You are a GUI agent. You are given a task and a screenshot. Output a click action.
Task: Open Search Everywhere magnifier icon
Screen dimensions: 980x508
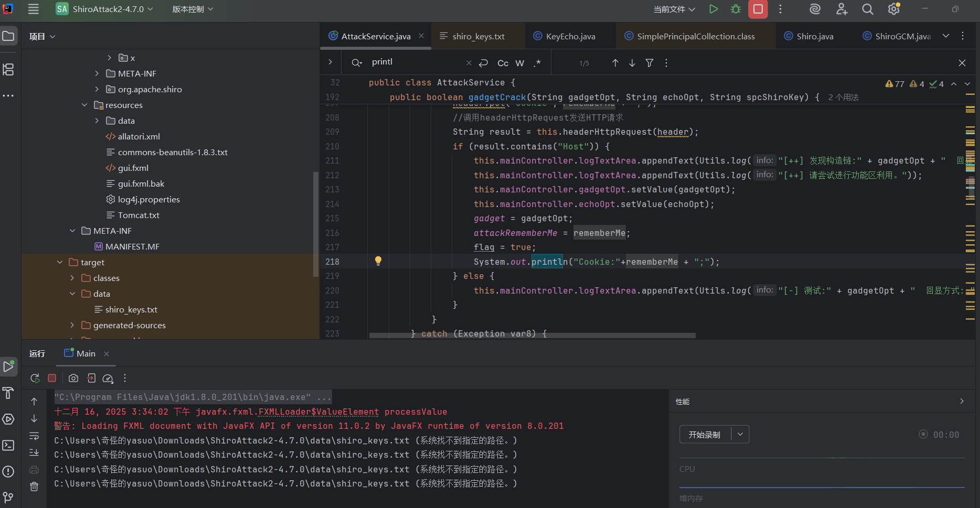(867, 9)
